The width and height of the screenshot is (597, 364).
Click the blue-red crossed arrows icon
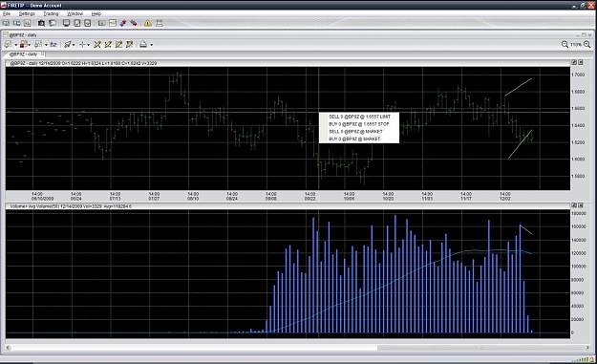pos(123,23)
